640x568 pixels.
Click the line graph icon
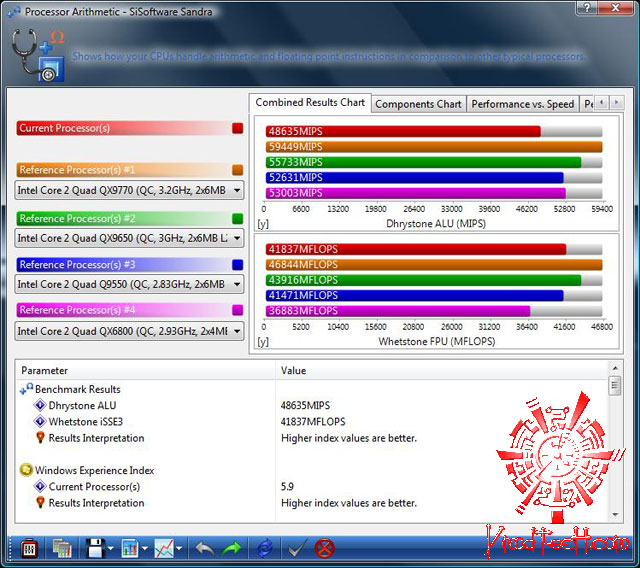coord(164,549)
